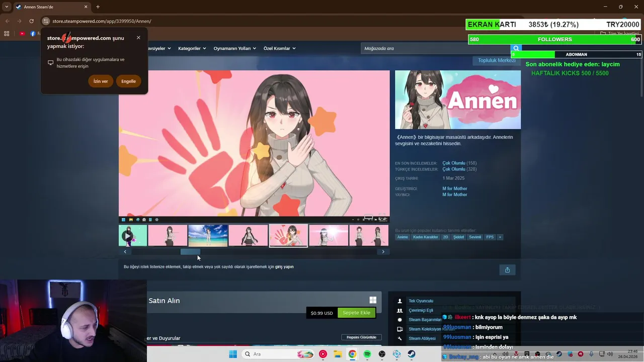Click the Sevimli tag
644x362 pixels.
tap(475, 237)
